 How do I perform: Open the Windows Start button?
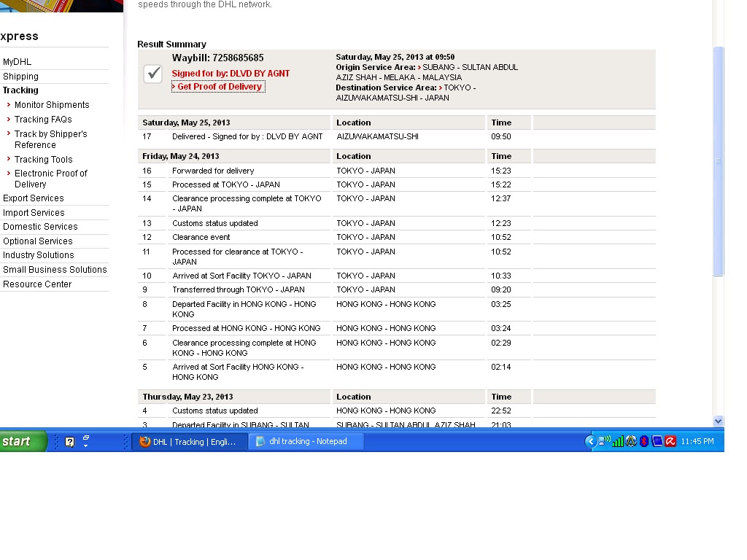tap(23, 441)
